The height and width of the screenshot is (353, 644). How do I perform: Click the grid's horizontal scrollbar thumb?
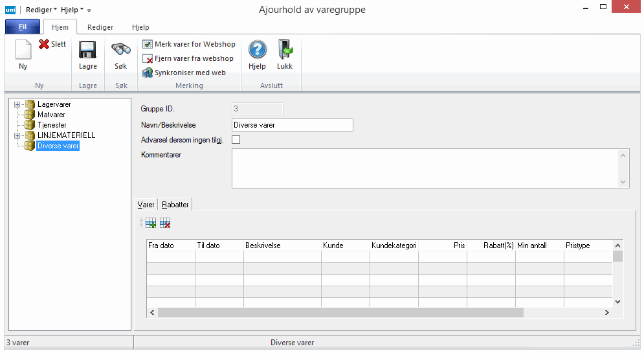340,312
